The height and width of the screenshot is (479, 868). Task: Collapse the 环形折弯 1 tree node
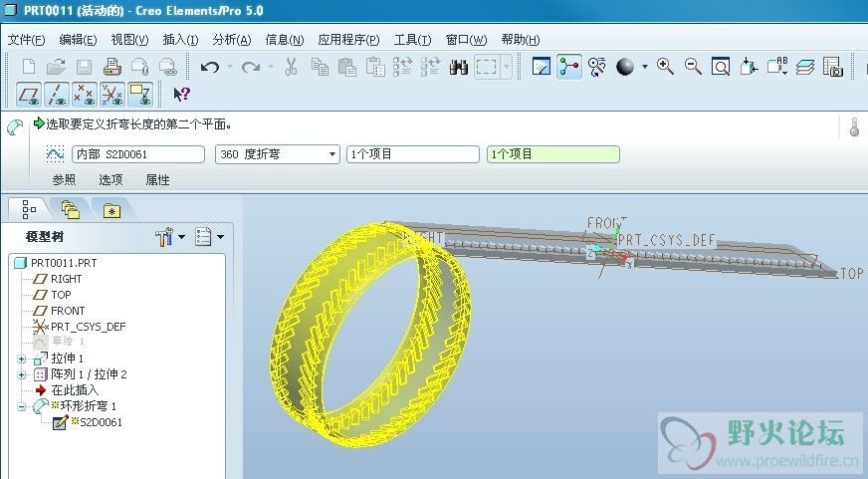click(x=21, y=407)
